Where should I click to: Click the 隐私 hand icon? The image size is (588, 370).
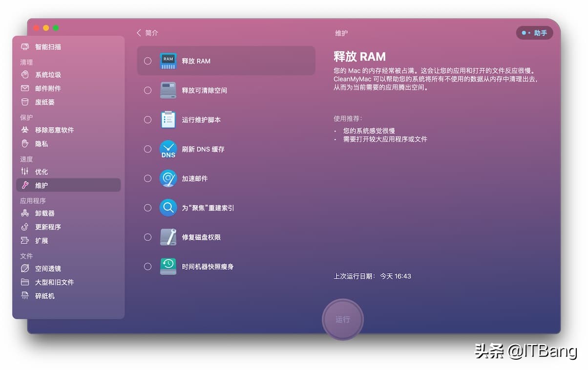click(x=25, y=144)
